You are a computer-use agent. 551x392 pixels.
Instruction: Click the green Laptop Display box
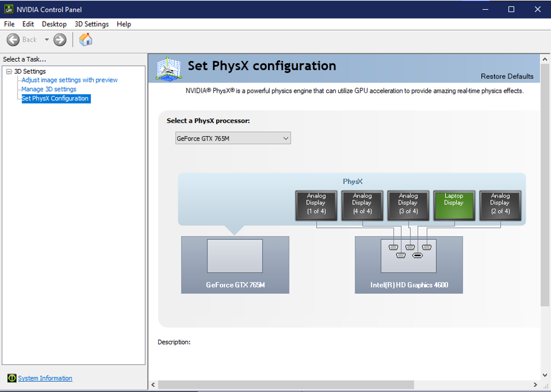(455, 206)
